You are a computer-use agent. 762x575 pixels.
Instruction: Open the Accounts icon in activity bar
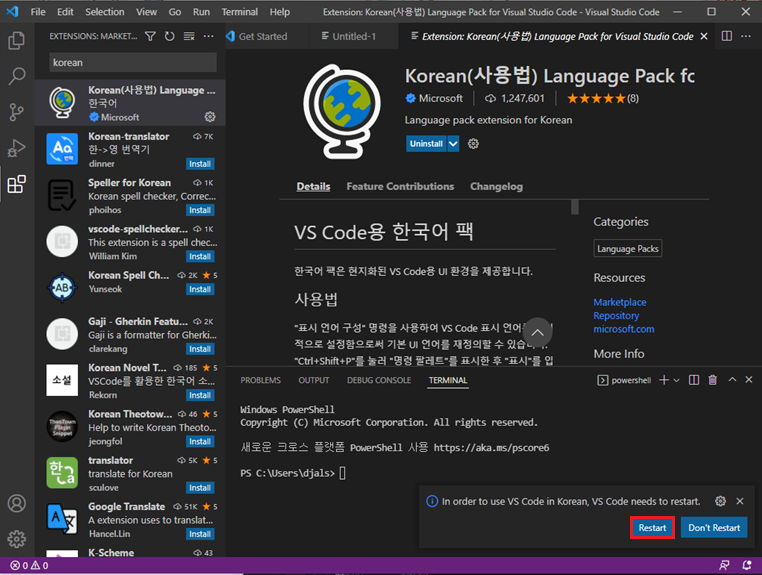point(17,503)
